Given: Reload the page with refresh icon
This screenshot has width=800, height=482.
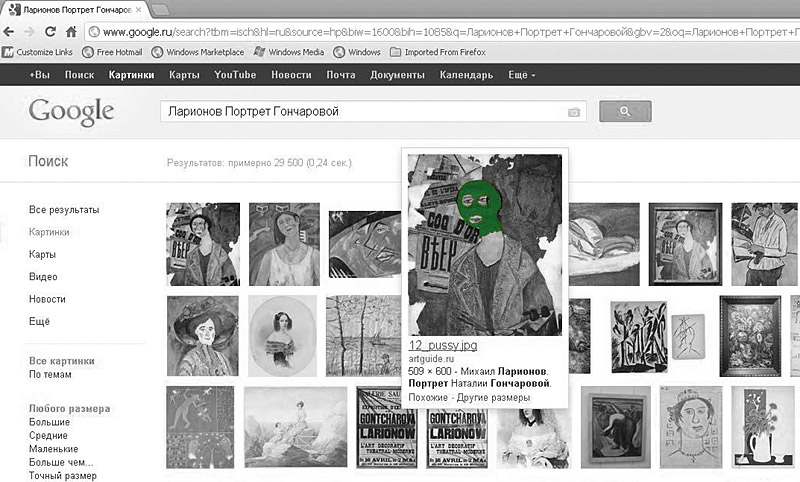Looking at the screenshot, I should point(50,32).
